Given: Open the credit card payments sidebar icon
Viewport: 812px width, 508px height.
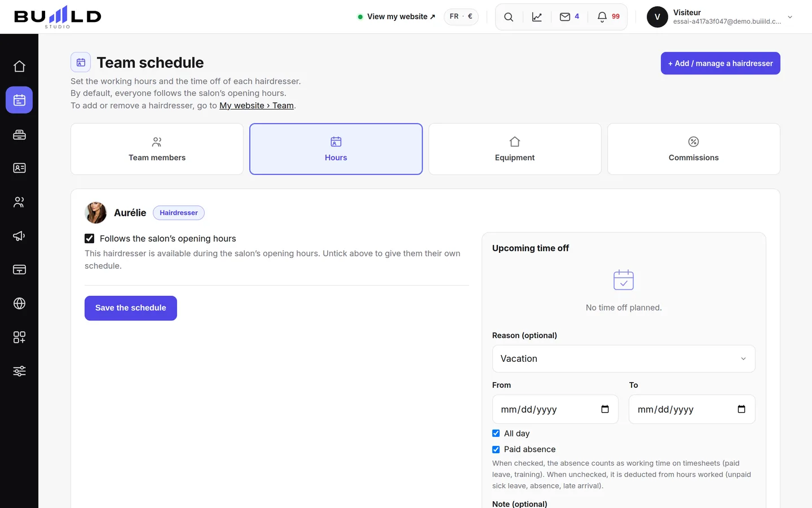Looking at the screenshot, I should (19, 270).
